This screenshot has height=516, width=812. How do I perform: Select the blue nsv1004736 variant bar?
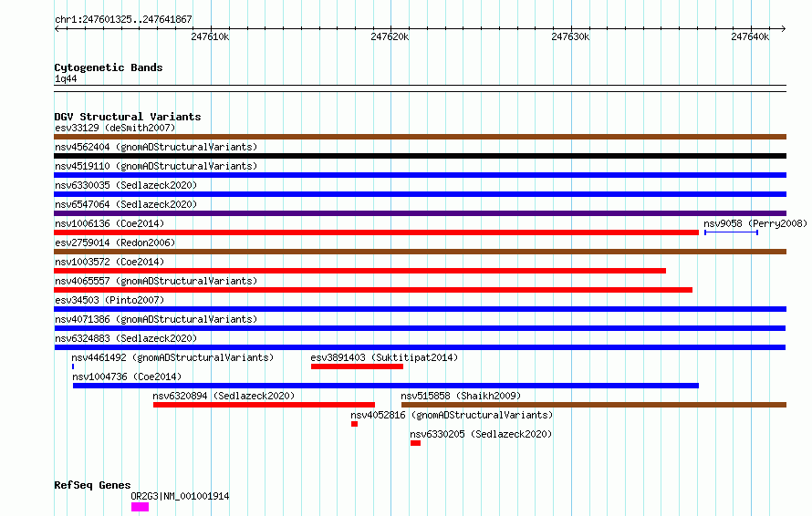click(386, 386)
